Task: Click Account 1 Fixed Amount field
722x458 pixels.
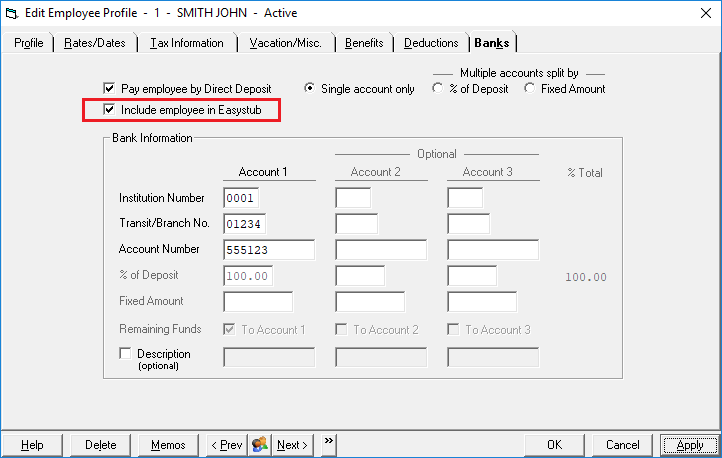Action: point(258,301)
